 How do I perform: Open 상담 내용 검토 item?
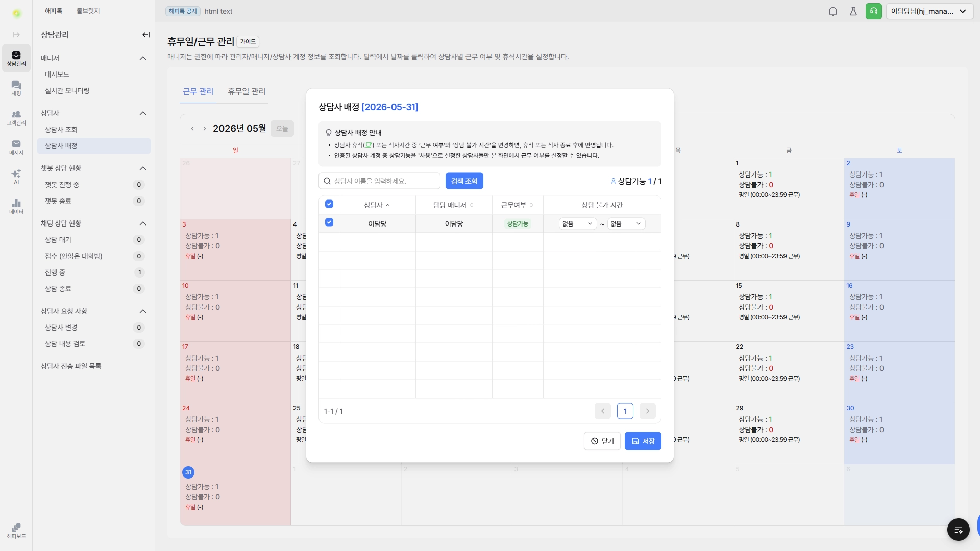pos(94,344)
